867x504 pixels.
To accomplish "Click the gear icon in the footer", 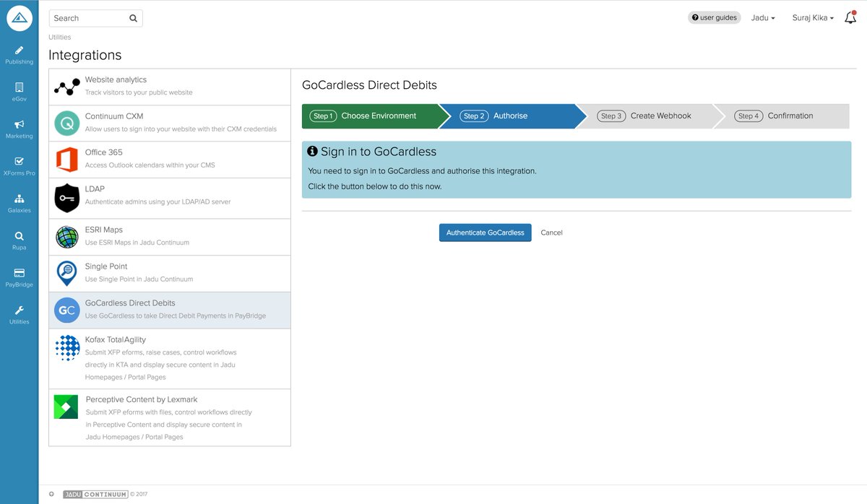I will 51,493.
